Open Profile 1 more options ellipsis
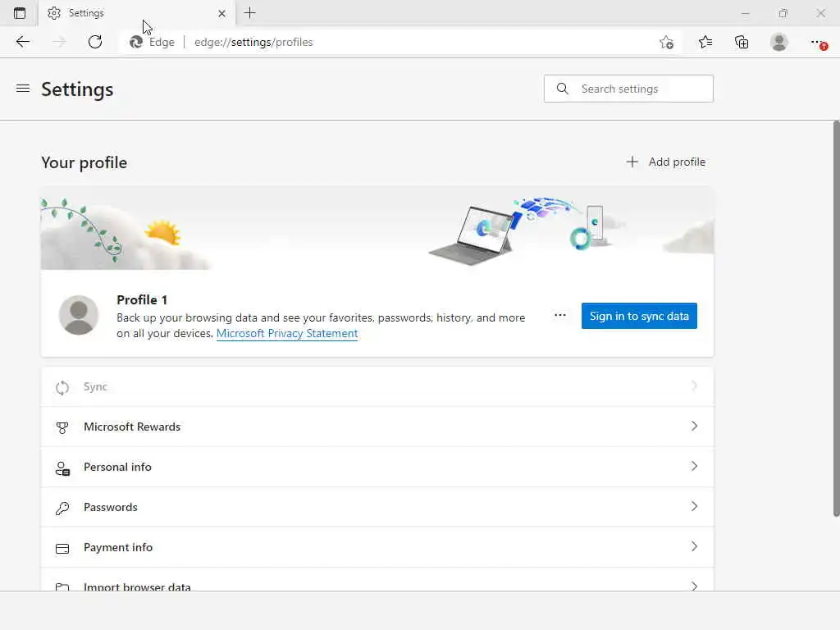 [559, 316]
